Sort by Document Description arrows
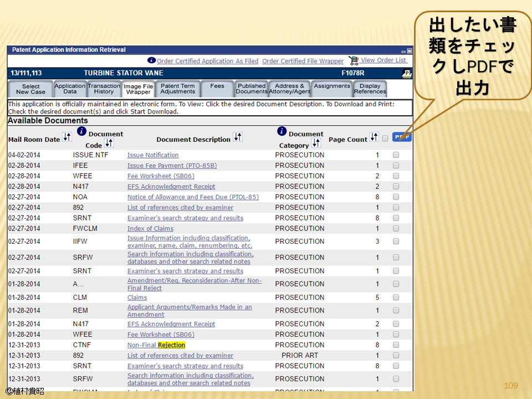This screenshot has width=532, height=399. [238, 137]
